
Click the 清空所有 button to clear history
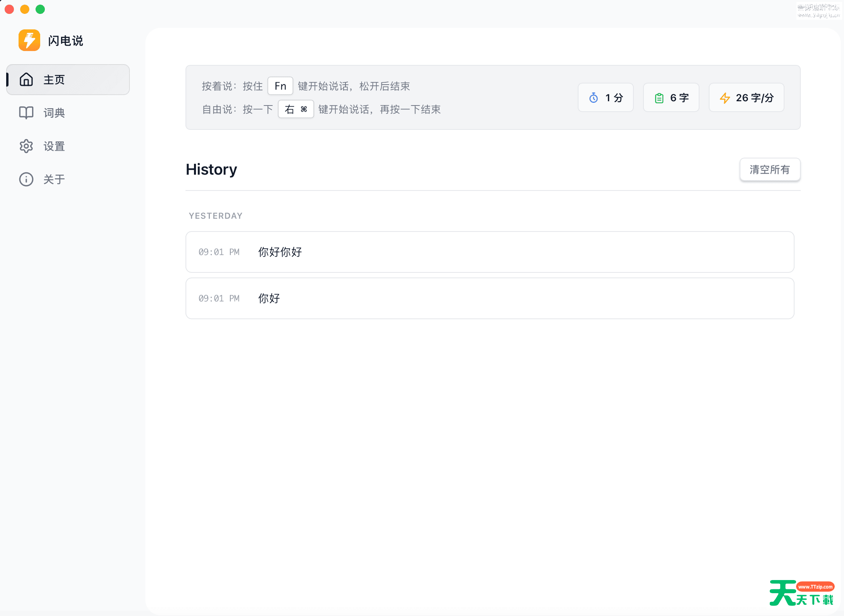coord(770,169)
